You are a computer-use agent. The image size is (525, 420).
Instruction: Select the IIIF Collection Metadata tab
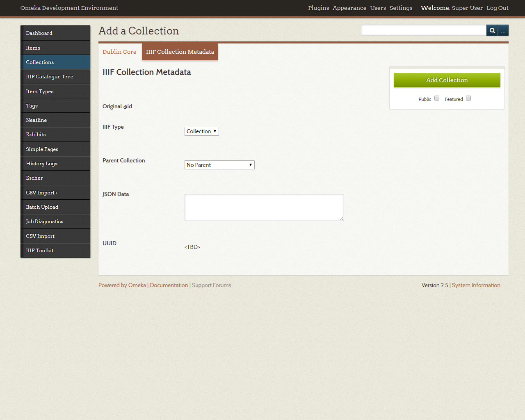(x=180, y=52)
